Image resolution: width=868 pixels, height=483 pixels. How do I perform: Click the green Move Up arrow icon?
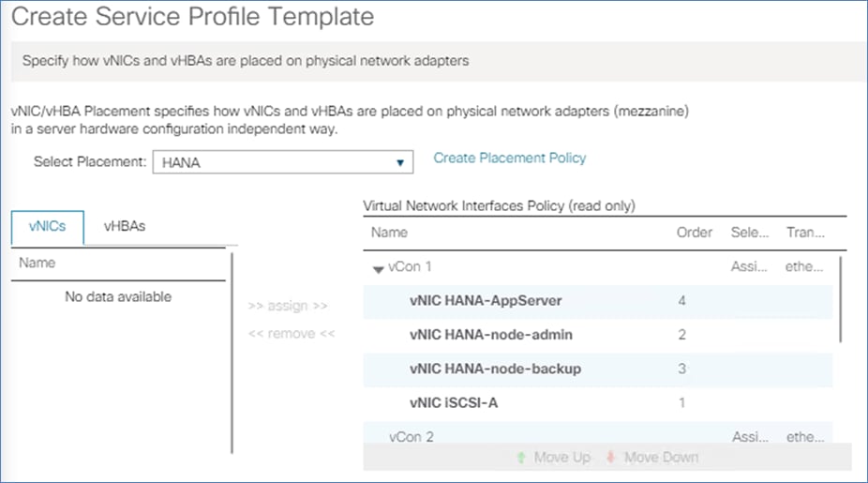[521, 458]
